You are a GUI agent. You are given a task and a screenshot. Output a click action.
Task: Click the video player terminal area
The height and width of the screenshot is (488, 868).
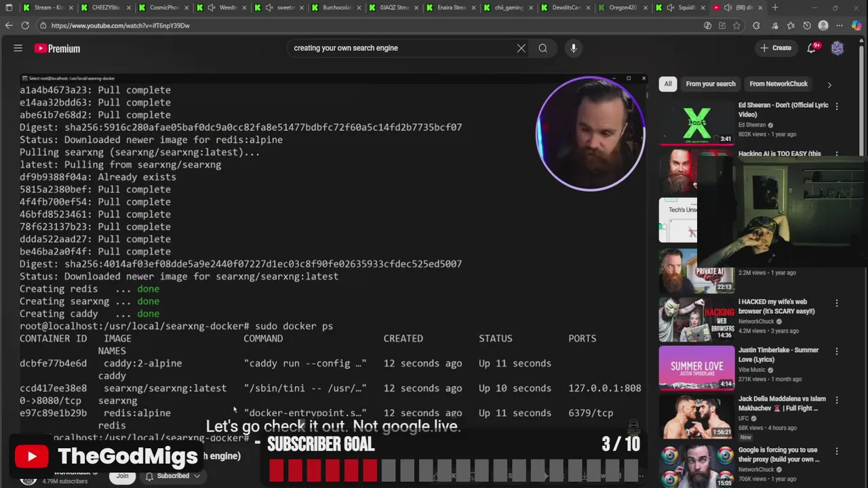(332, 258)
